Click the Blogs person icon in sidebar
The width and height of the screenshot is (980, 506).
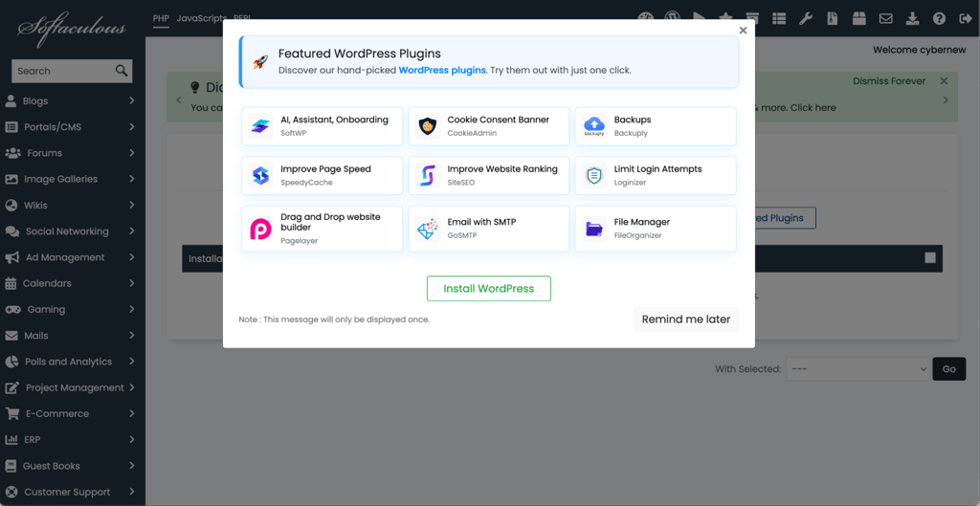[11, 100]
